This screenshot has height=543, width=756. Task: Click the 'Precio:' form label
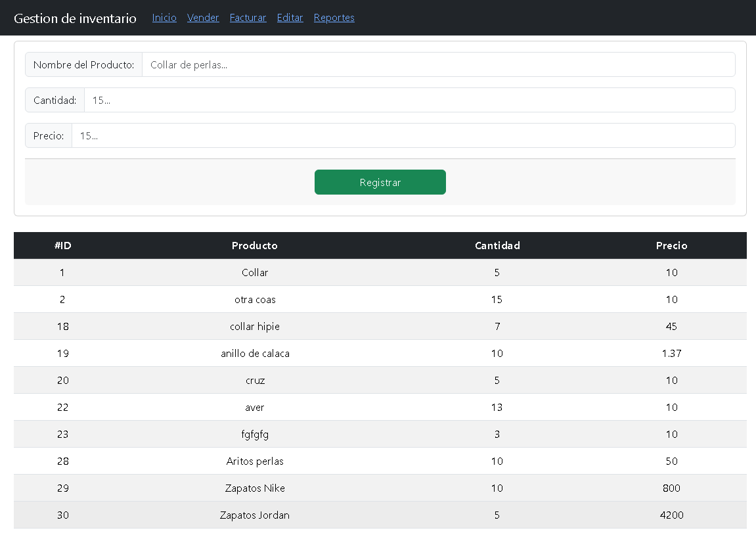49,135
